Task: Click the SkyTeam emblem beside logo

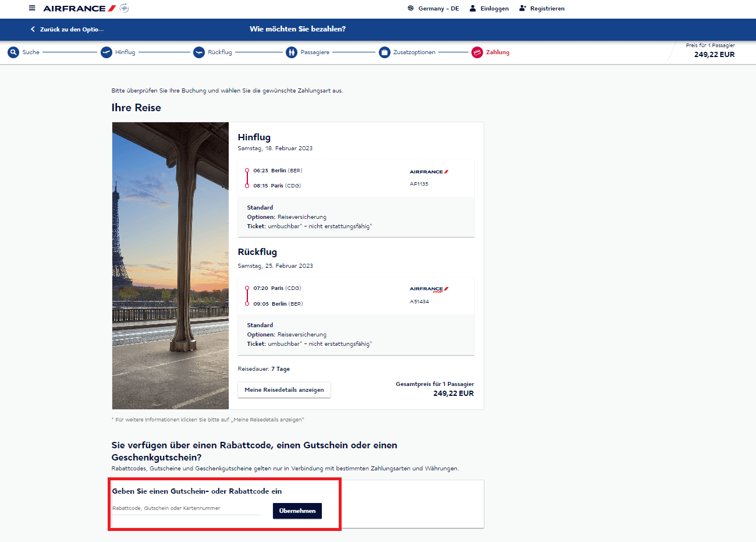Action: (124, 8)
